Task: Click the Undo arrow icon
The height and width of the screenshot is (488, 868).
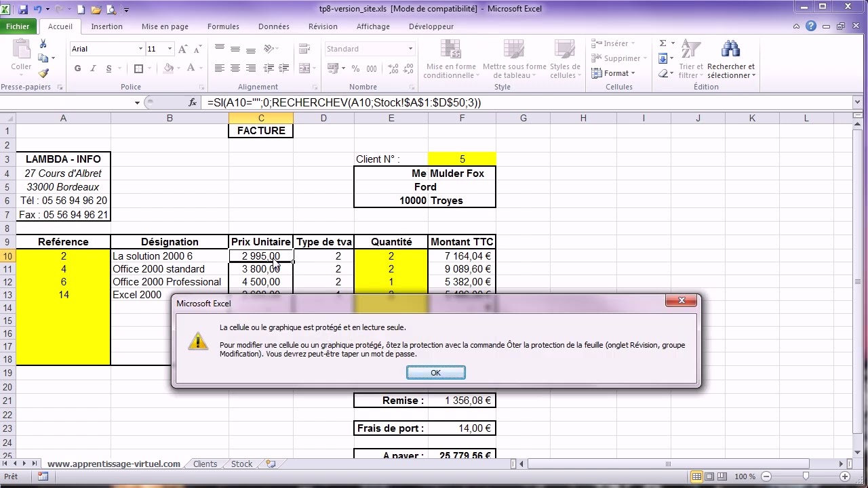Action: (x=37, y=9)
